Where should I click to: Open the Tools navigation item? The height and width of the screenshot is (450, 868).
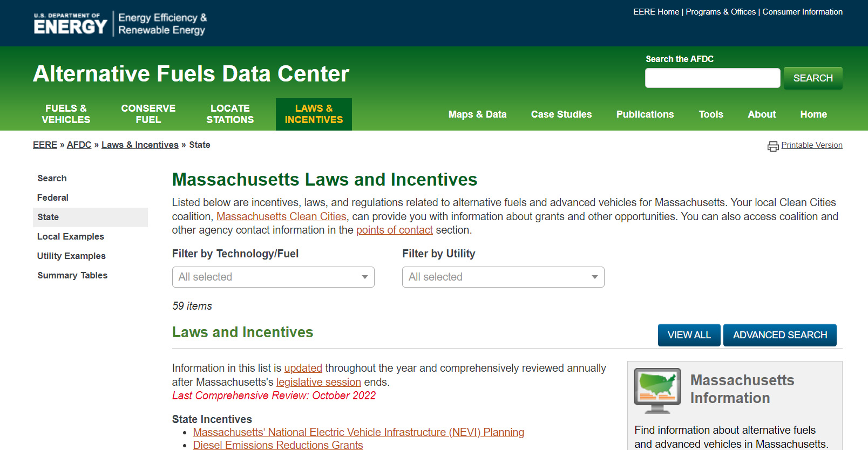click(x=711, y=114)
